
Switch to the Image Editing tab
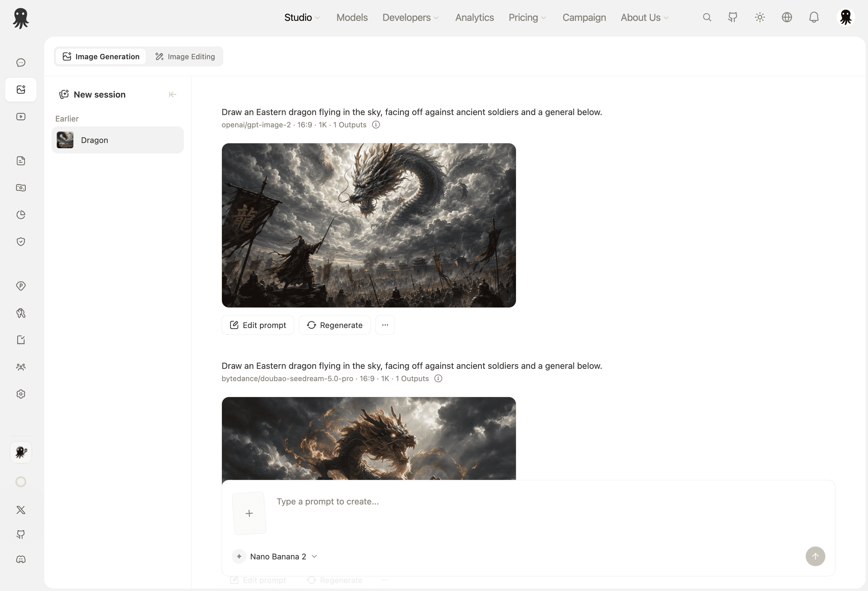coord(185,56)
